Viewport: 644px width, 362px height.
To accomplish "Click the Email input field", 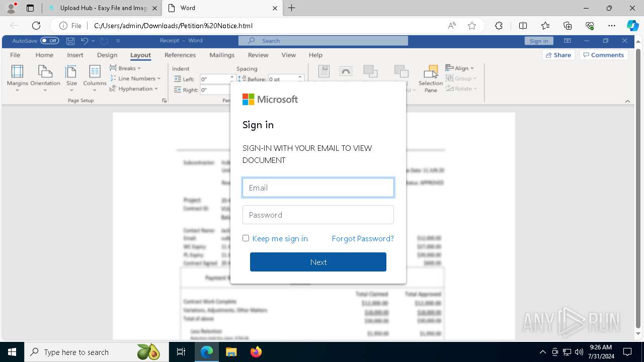I will click(318, 188).
